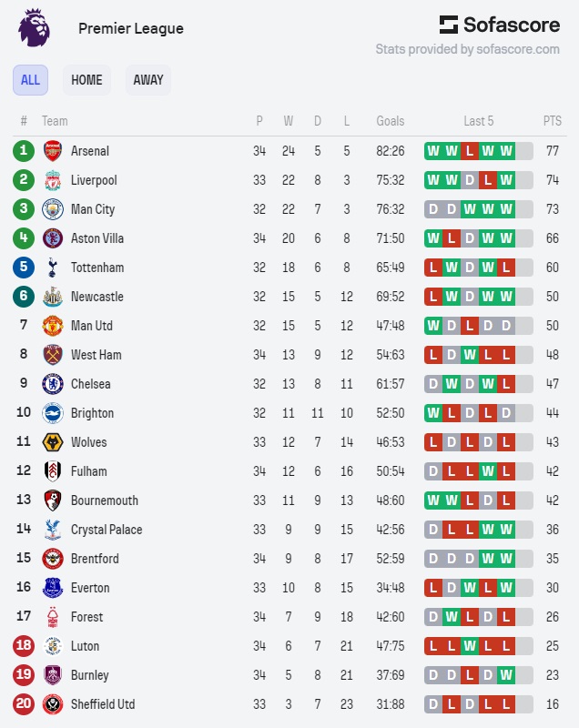The image size is (579, 728).
Task: Select the ALL standings tab
Action: (x=30, y=80)
